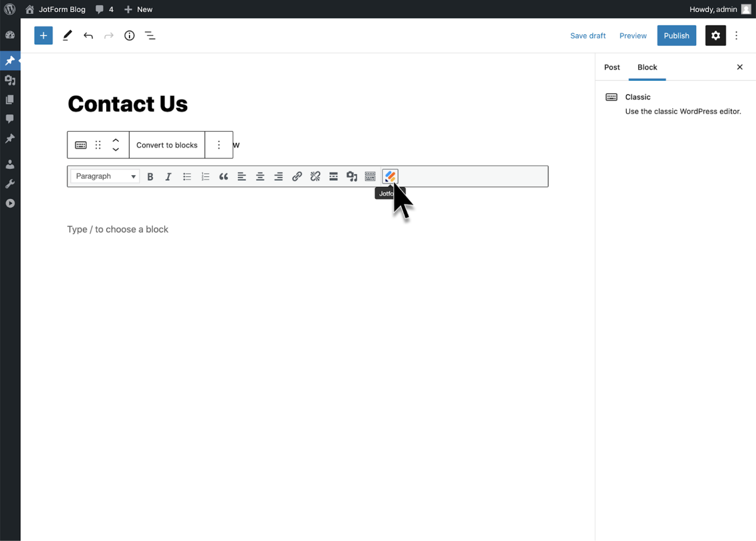Open the block inserter with the plus icon

pos(43,35)
